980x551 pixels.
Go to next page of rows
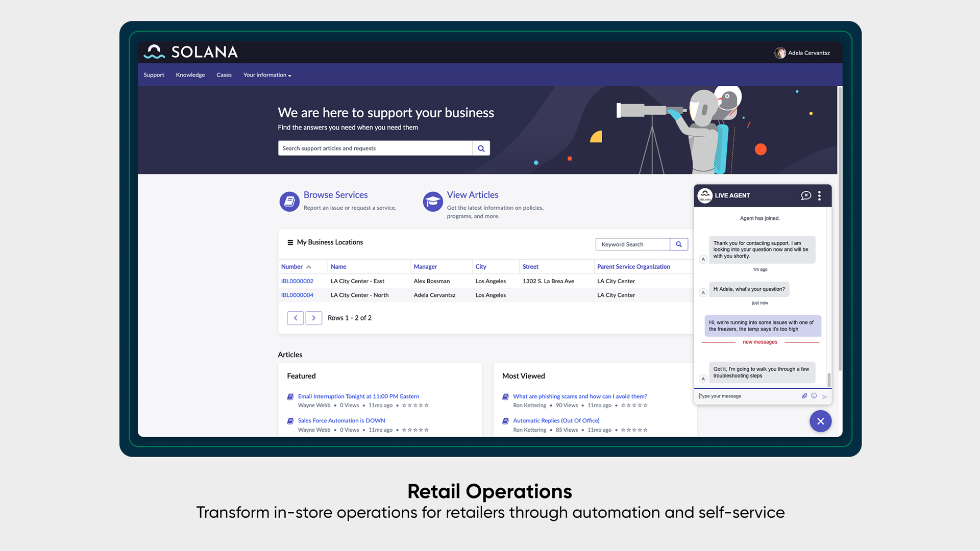(x=313, y=318)
